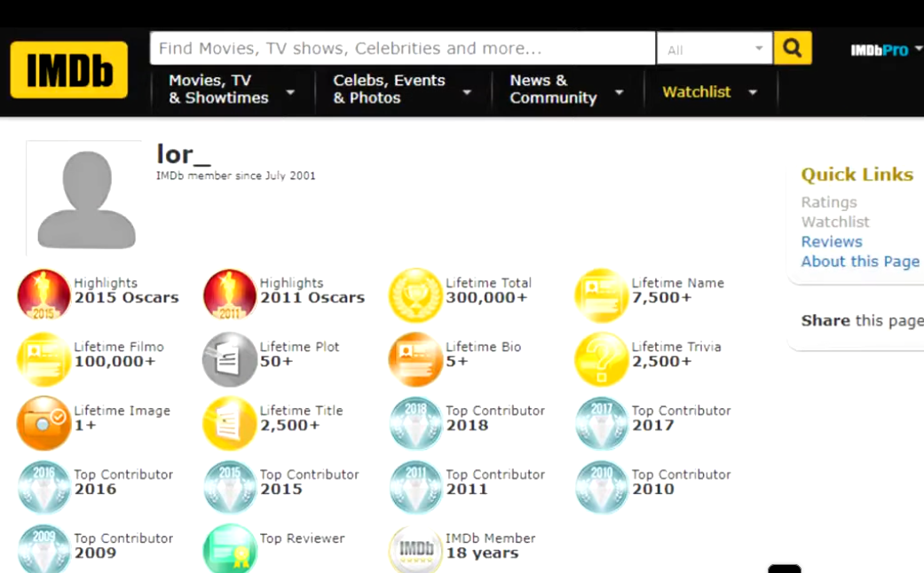The image size is (924, 573).
Task: Click the 'Lifetime Bio' label text
Action: (x=483, y=347)
